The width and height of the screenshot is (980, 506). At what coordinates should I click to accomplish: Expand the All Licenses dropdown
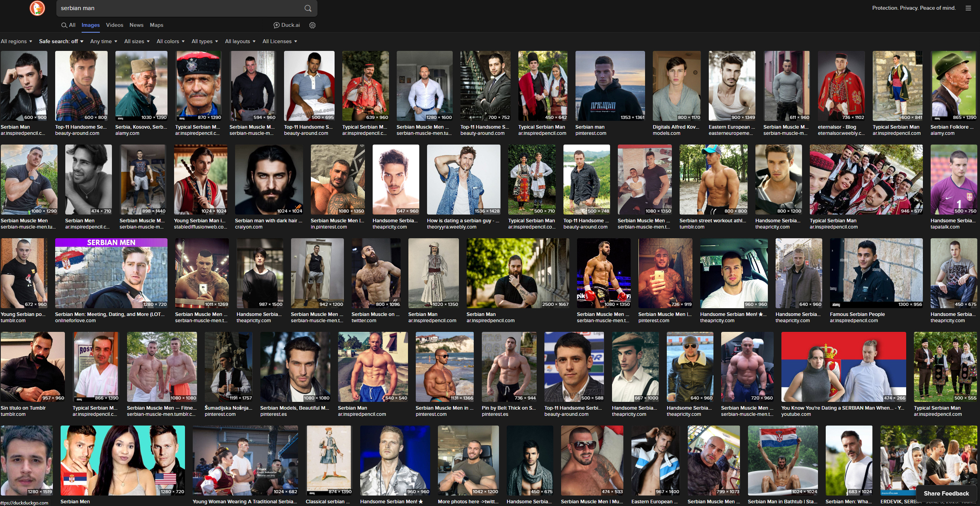click(280, 42)
